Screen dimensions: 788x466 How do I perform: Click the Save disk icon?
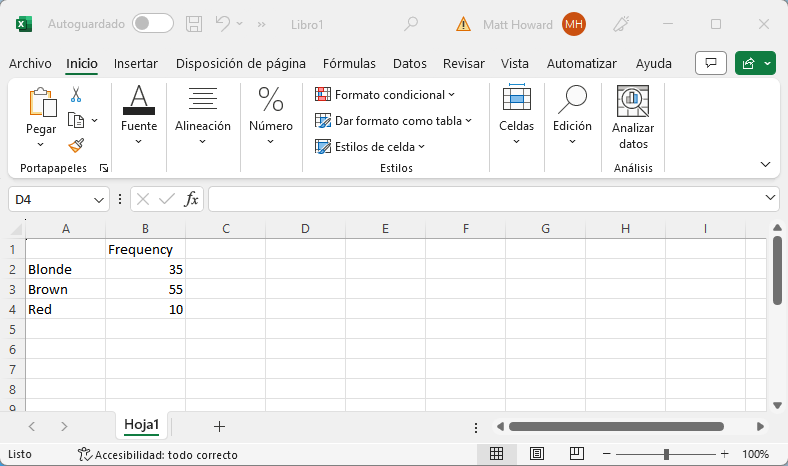click(x=194, y=23)
